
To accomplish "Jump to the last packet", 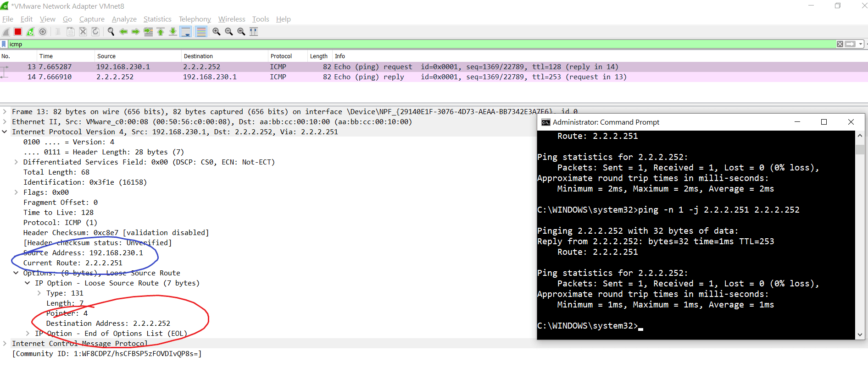I will click(173, 32).
